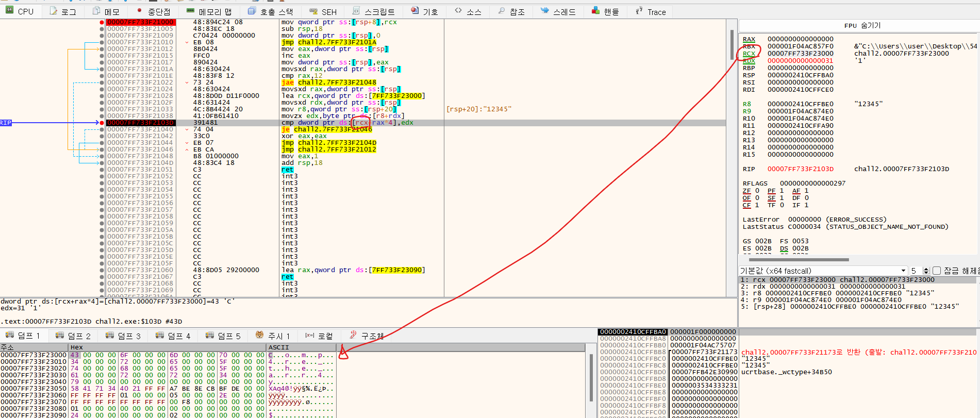This screenshot has width=980, height=418.
Task: Click the Hex column header in dump
Action: tap(168, 347)
